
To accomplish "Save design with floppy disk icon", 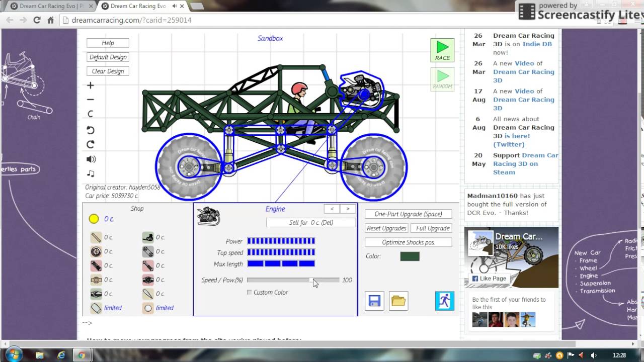I will click(x=374, y=301).
